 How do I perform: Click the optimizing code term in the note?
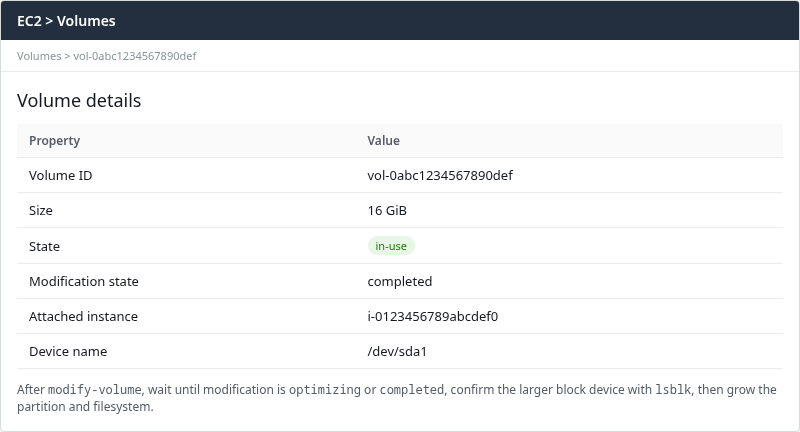[x=325, y=390]
